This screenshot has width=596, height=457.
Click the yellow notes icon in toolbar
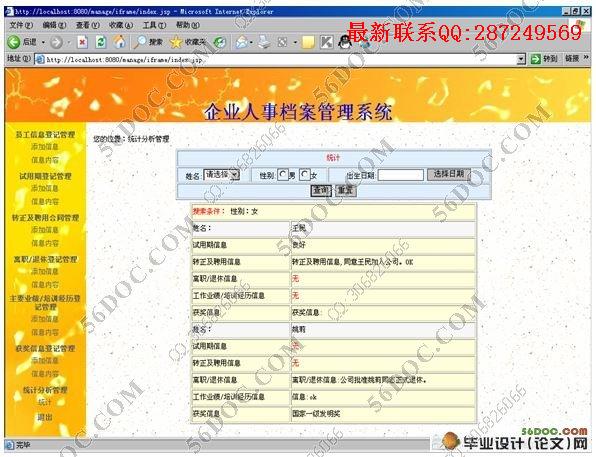tap(308, 42)
